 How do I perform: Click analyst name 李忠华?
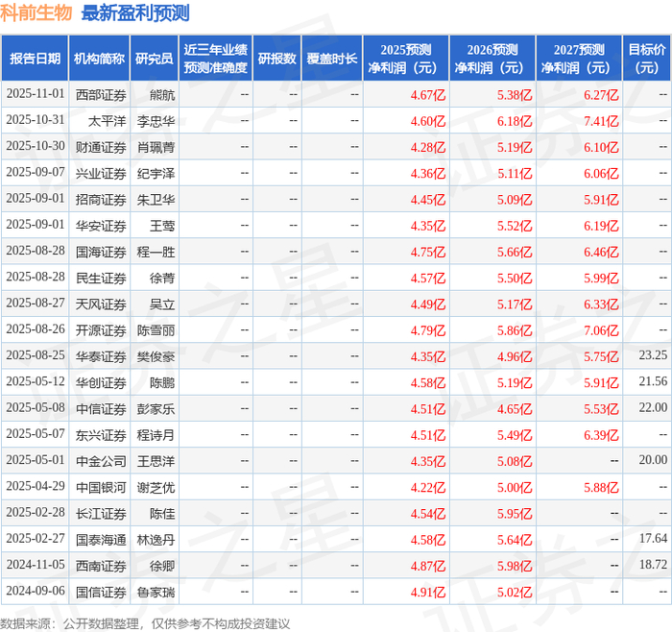click(x=156, y=121)
